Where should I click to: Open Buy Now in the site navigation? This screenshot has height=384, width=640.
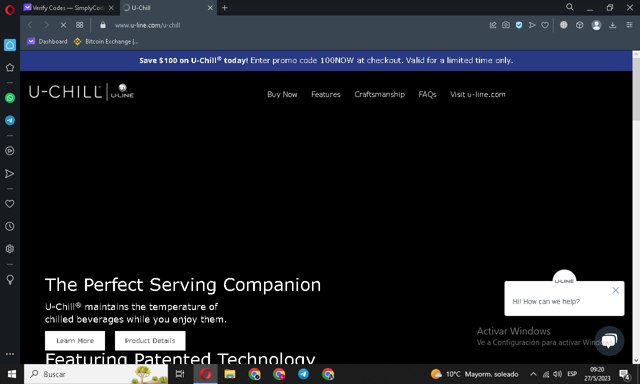click(x=282, y=94)
